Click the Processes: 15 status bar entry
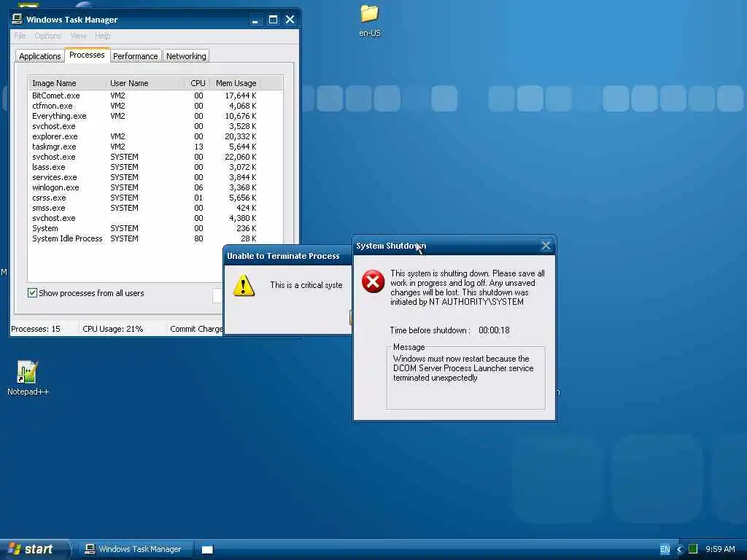The image size is (747, 560). 36,329
